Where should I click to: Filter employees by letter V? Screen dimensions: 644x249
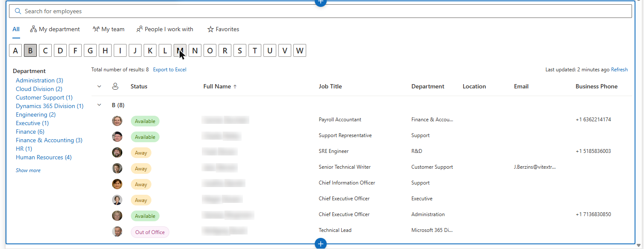point(285,51)
